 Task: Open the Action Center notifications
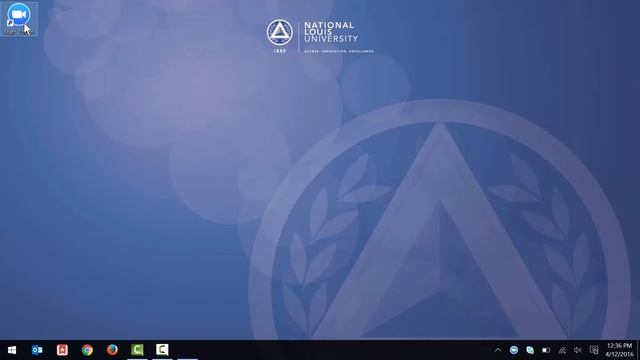coord(594,350)
